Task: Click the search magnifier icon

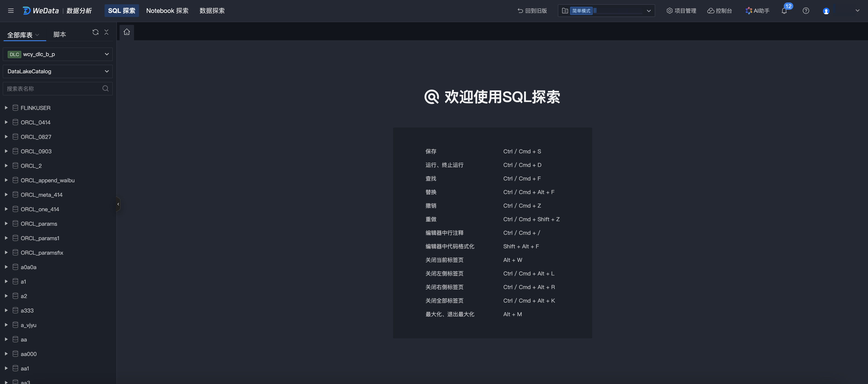Action: [x=106, y=88]
